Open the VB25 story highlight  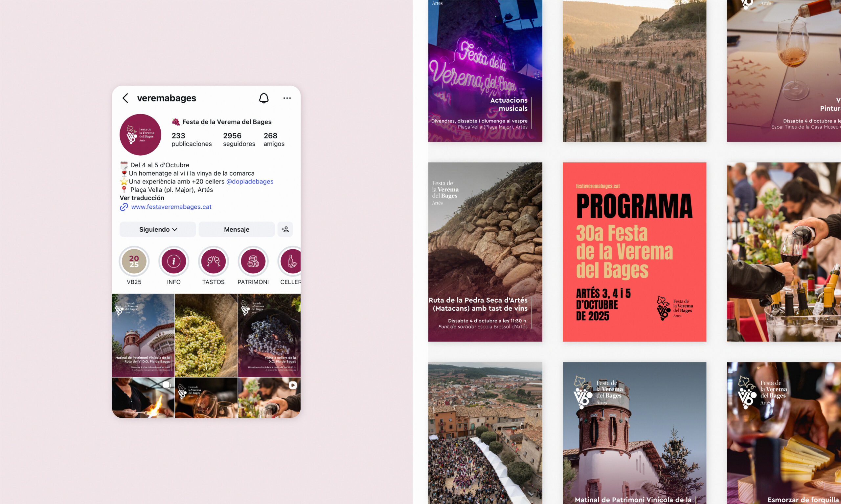pyautogui.click(x=134, y=261)
